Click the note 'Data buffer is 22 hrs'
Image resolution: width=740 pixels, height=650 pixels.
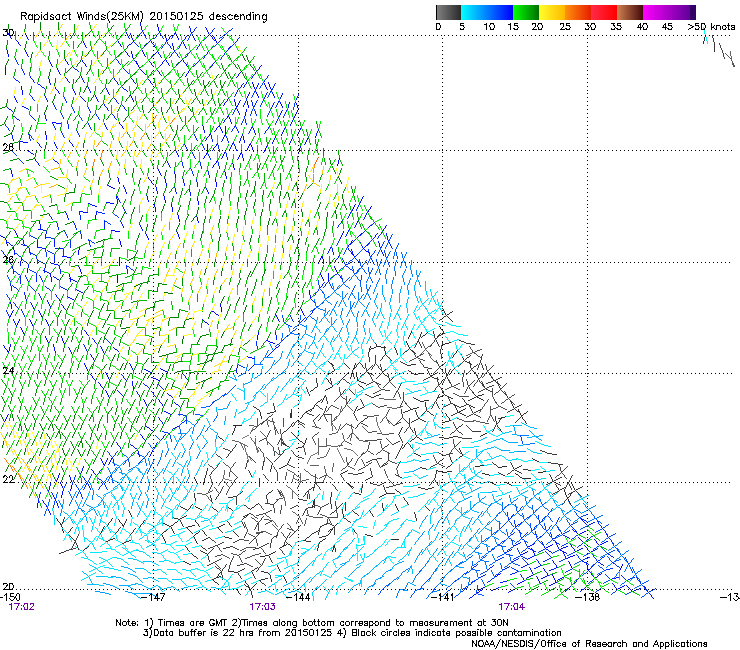click(205, 633)
